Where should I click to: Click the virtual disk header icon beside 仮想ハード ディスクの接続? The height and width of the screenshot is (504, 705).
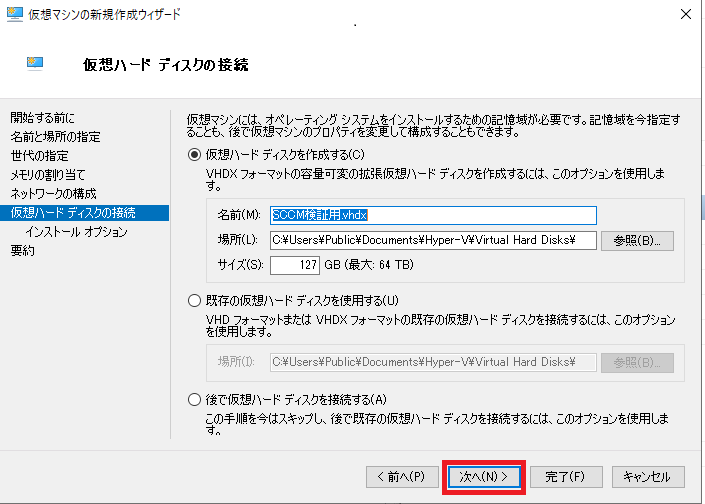[35, 63]
